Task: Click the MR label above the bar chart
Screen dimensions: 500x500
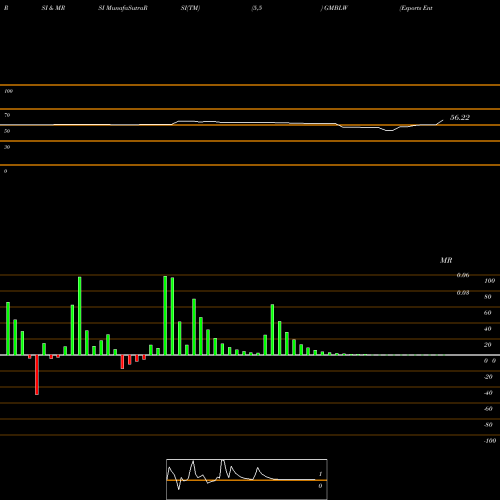Action: click(x=446, y=260)
